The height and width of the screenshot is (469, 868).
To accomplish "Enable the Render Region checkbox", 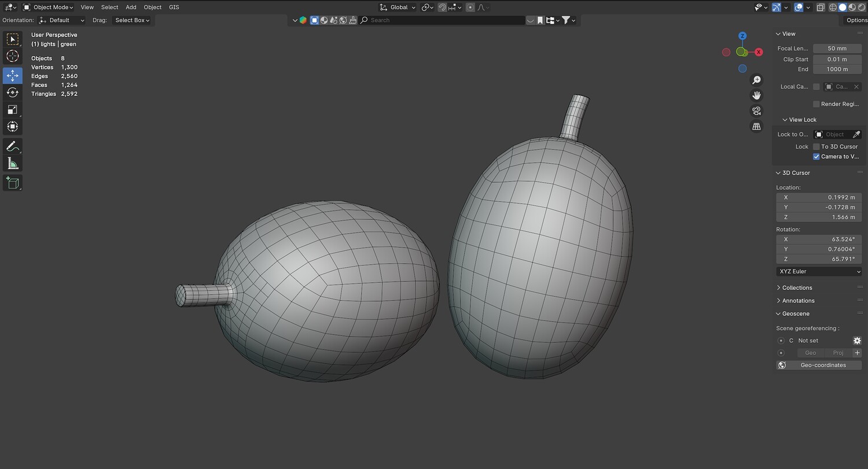I will tap(816, 104).
